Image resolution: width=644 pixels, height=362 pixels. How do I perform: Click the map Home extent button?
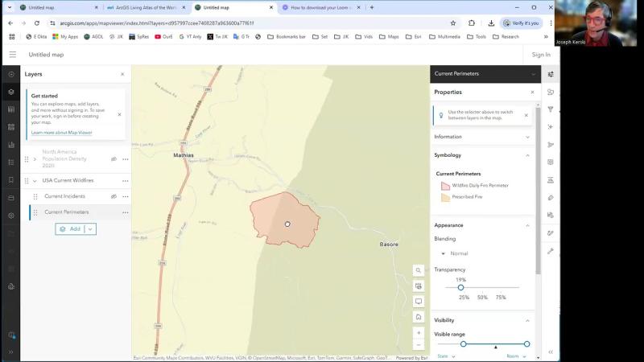(418, 317)
